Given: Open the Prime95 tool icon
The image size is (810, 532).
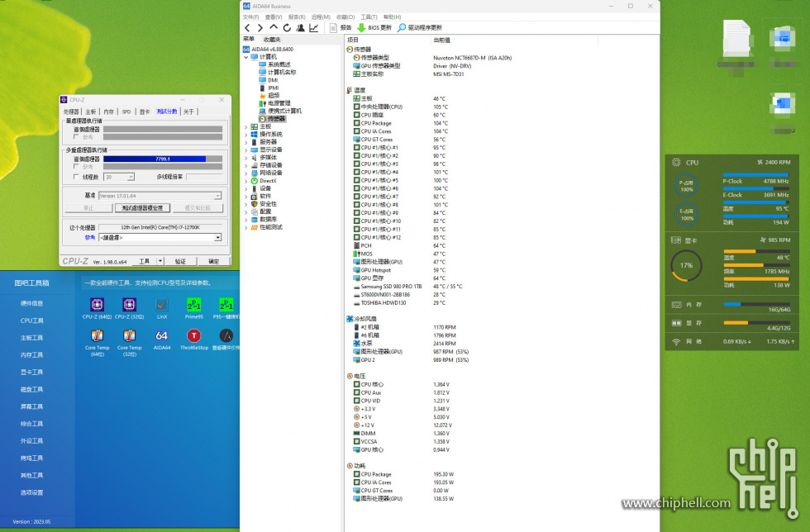Looking at the screenshot, I should click(x=193, y=308).
